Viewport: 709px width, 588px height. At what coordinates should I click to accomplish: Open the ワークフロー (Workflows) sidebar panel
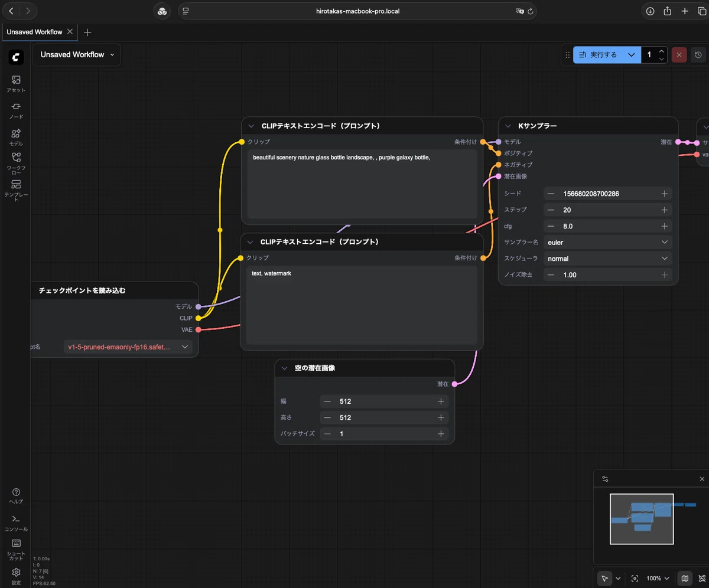coord(16,164)
